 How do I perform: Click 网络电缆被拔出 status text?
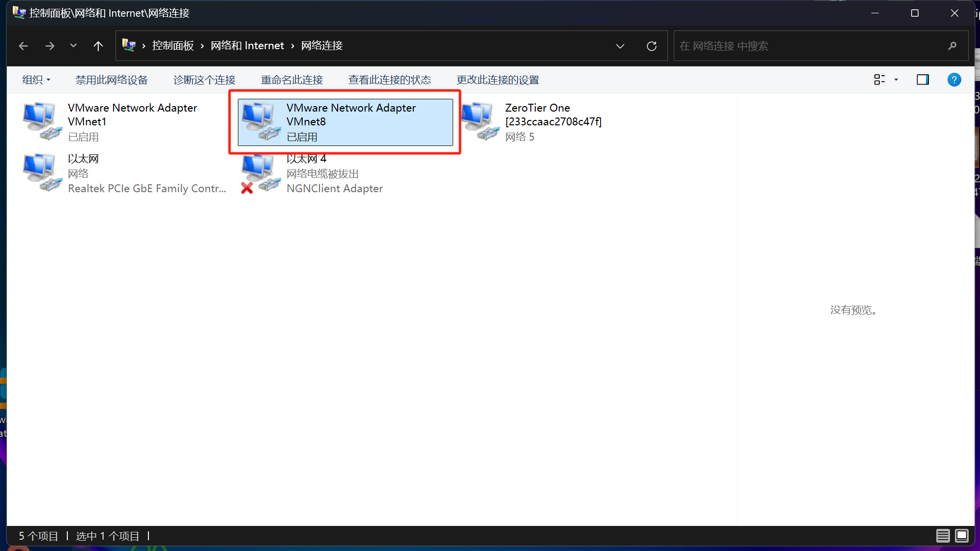pos(322,174)
